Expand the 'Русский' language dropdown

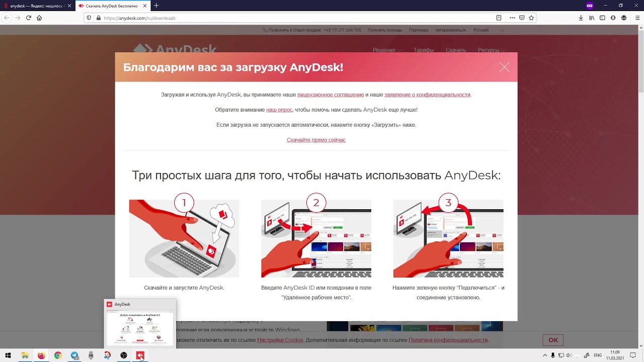[488, 30]
